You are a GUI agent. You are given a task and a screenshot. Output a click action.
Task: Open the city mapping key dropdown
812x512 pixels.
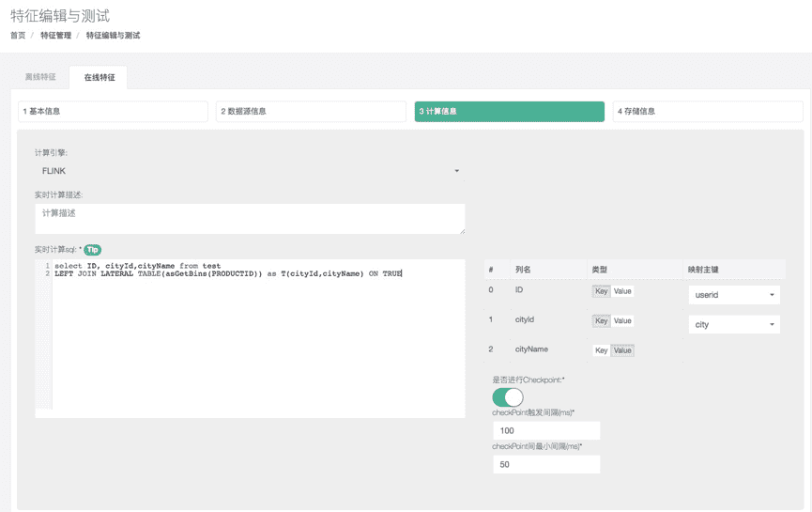tap(734, 324)
